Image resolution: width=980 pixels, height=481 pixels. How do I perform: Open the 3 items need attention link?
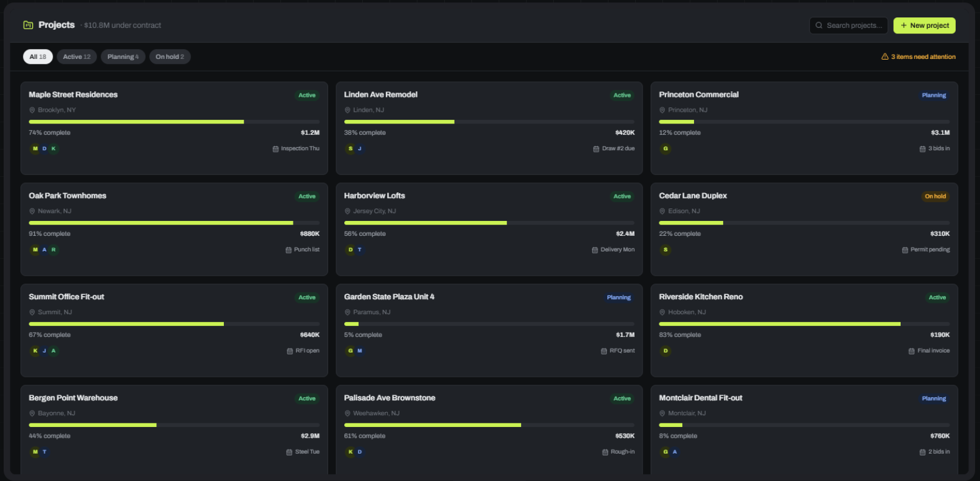(x=919, y=56)
